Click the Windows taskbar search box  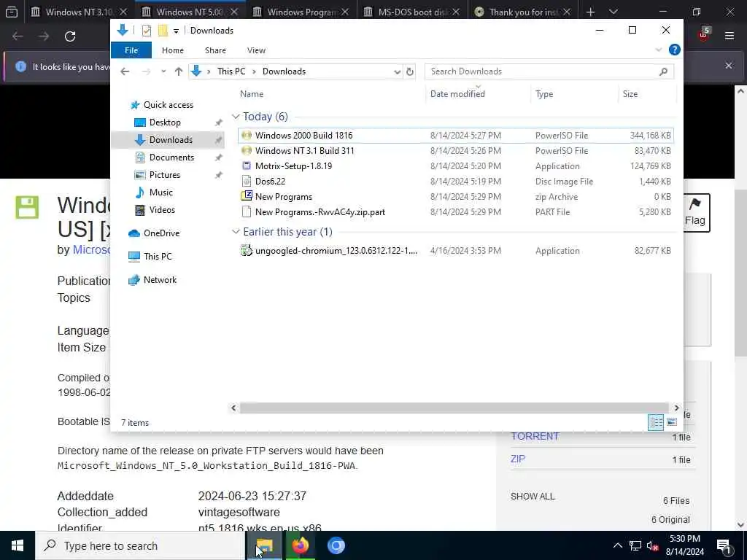pos(141,545)
